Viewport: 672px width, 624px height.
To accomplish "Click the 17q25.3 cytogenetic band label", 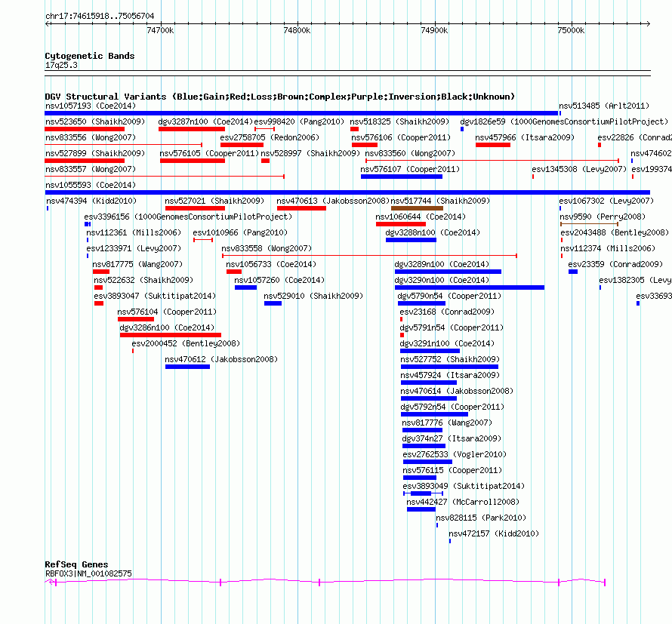I will click(x=61, y=65).
